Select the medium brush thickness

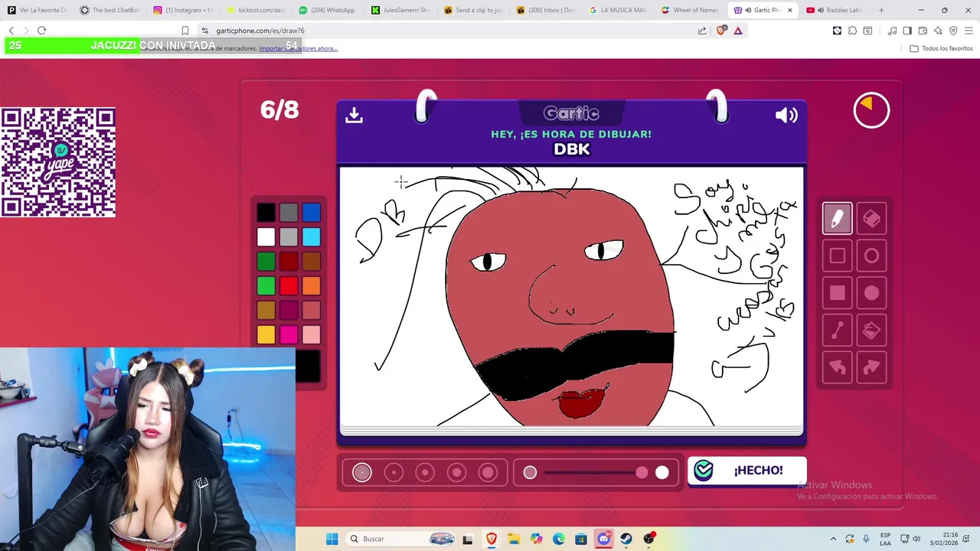coord(425,473)
